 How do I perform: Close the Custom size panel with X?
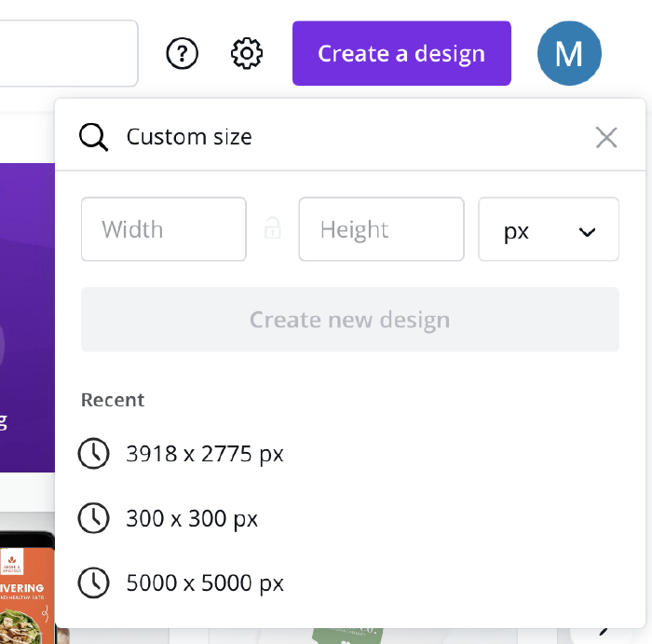coord(606,138)
